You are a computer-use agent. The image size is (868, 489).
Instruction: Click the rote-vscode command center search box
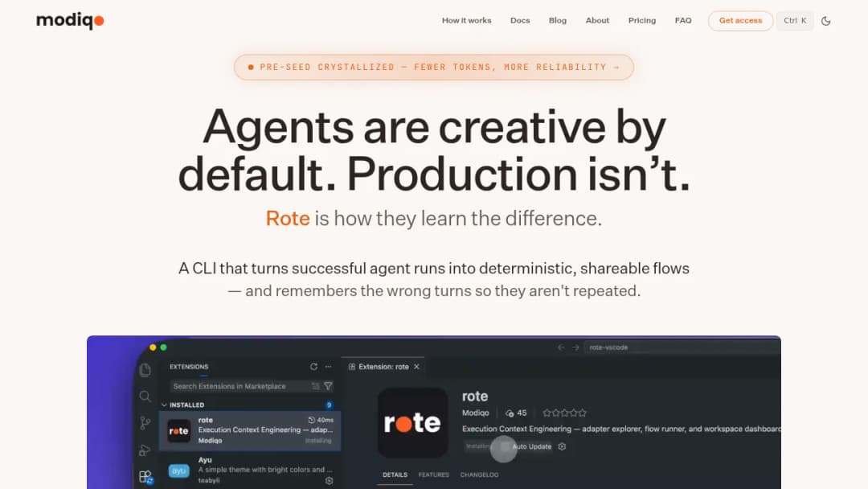682,347
